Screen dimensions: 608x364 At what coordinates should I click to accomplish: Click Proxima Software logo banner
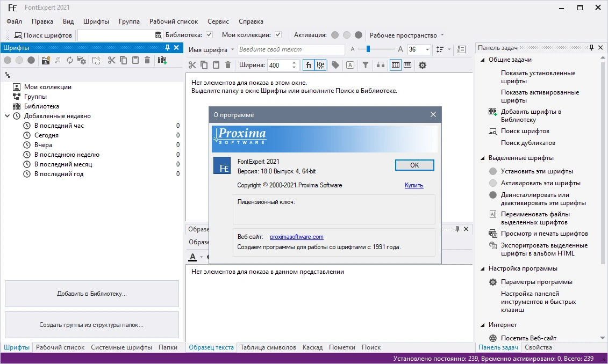(x=325, y=139)
